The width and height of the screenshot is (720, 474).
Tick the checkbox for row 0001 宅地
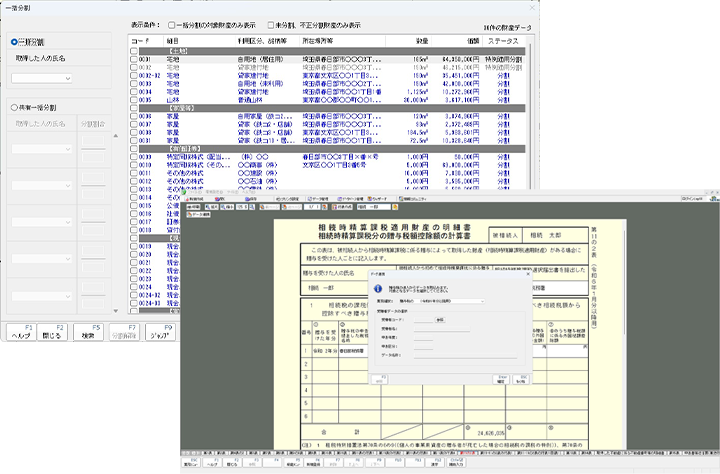coord(134,59)
